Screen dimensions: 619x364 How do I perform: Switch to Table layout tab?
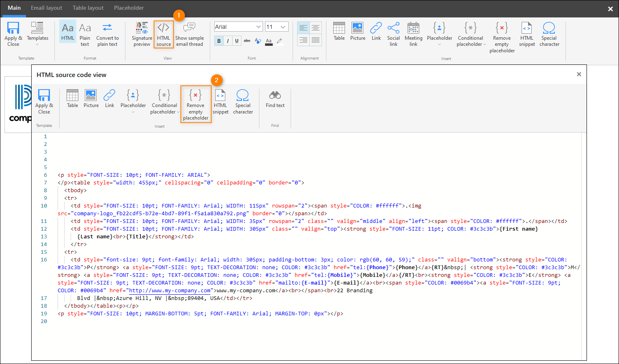point(88,8)
